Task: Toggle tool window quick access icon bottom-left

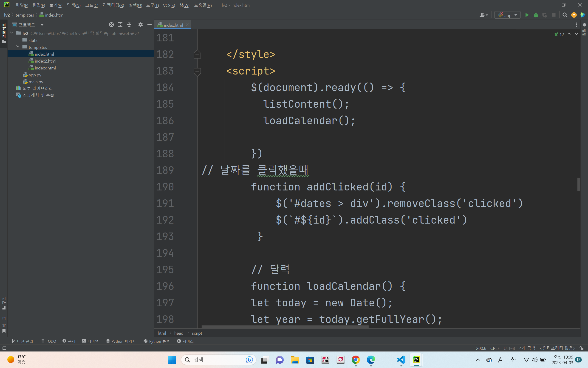Action: 4,348
